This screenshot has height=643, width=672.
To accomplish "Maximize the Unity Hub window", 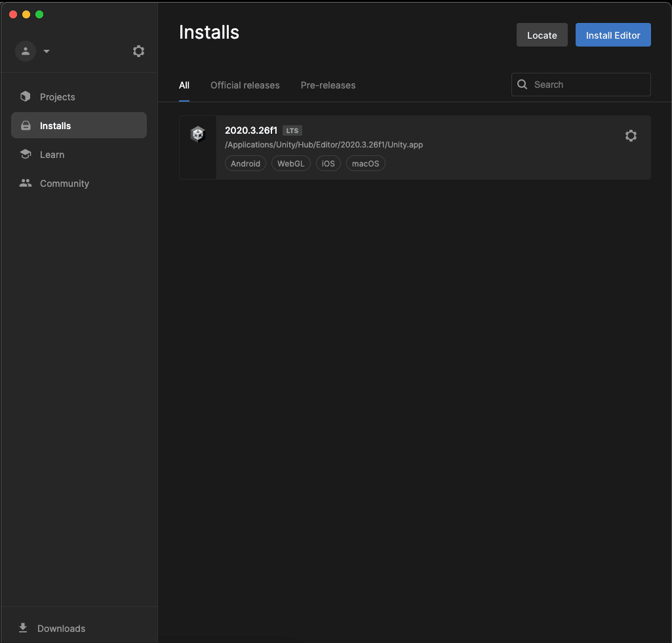I will click(39, 14).
